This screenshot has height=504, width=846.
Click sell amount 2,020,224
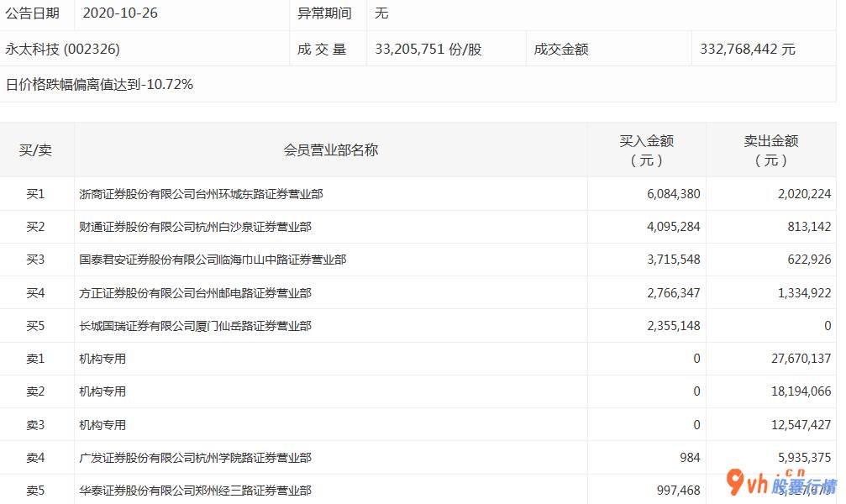tap(805, 194)
